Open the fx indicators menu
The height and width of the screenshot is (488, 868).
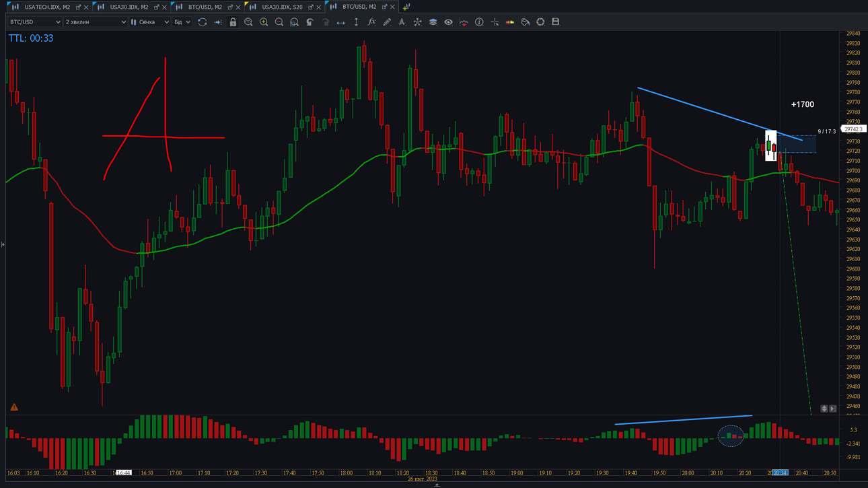[x=371, y=22]
